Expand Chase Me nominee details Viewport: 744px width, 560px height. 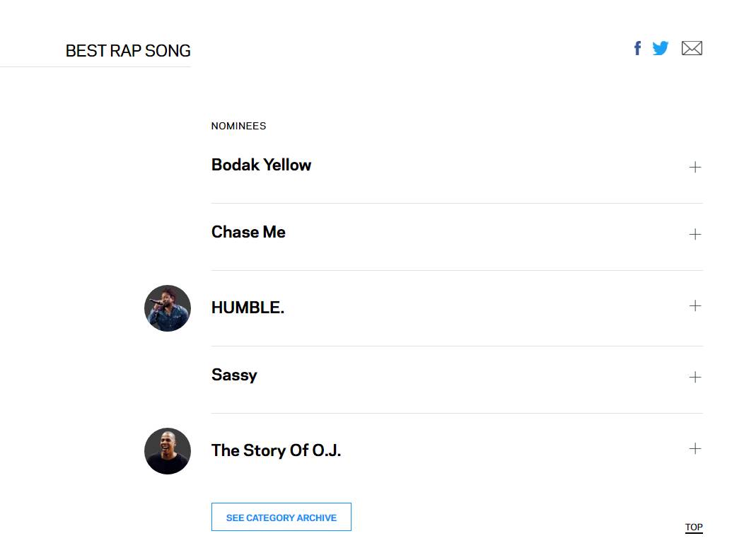click(695, 234)
